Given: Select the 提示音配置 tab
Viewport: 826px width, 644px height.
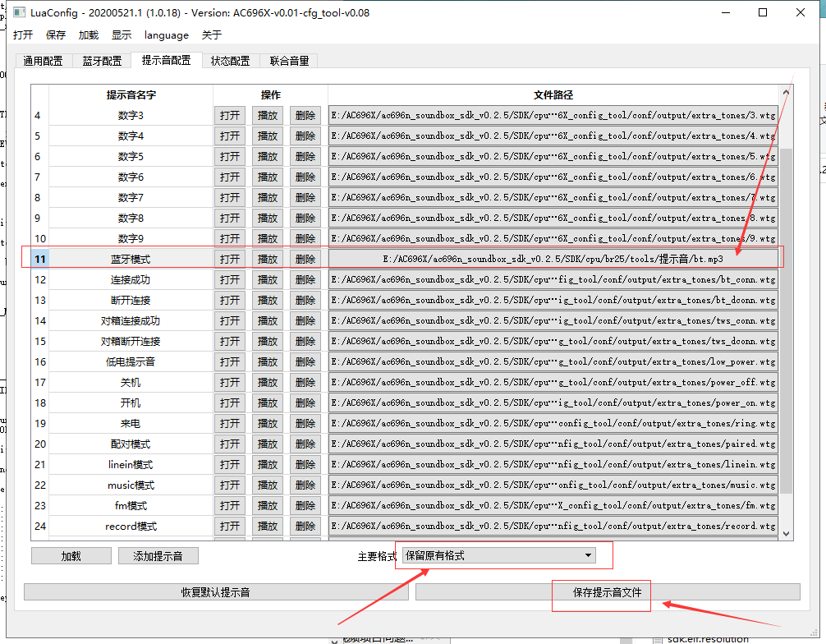Looking at the screenshot, I should pyautogui.click(x=167, y=60).
